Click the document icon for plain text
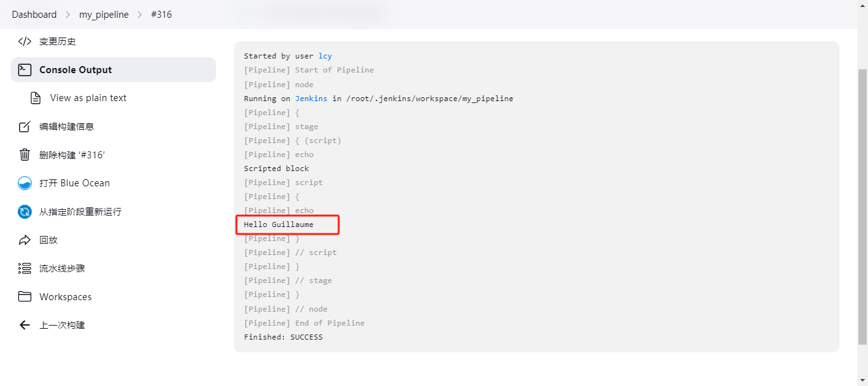This screenshot has width=868, height=386. [36, 98]
